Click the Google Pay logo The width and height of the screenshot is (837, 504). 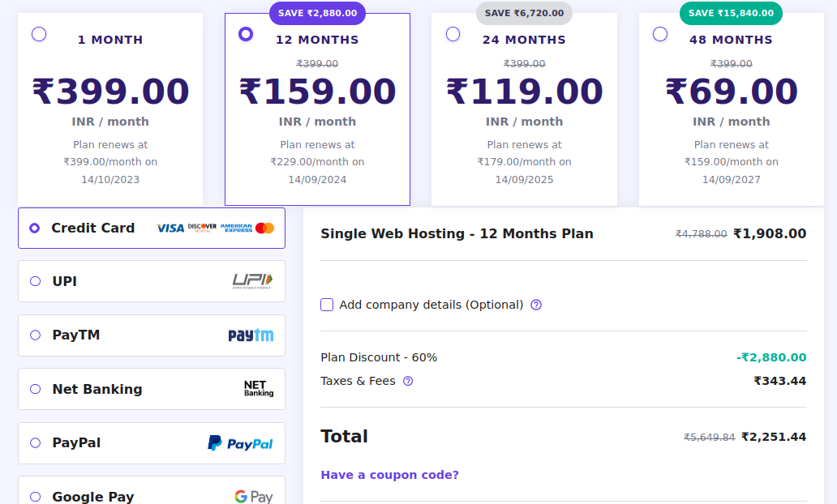[x=253, y=496]
